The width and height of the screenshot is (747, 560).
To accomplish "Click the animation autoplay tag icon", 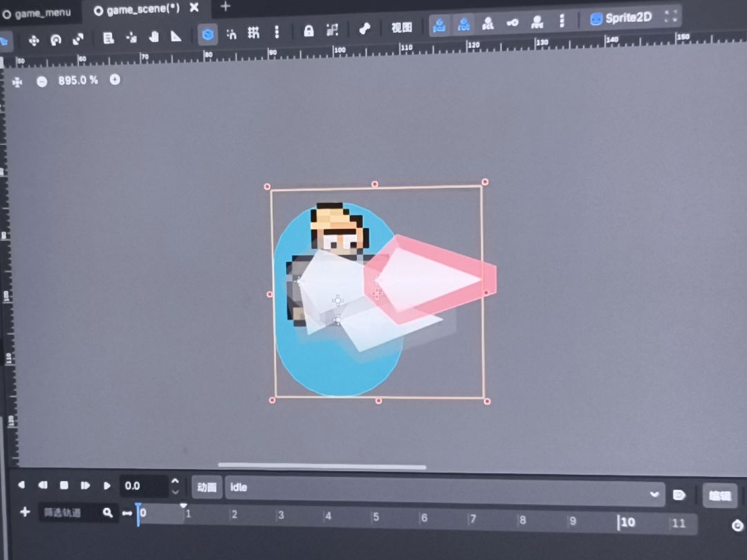I will [x=679, y=495].
